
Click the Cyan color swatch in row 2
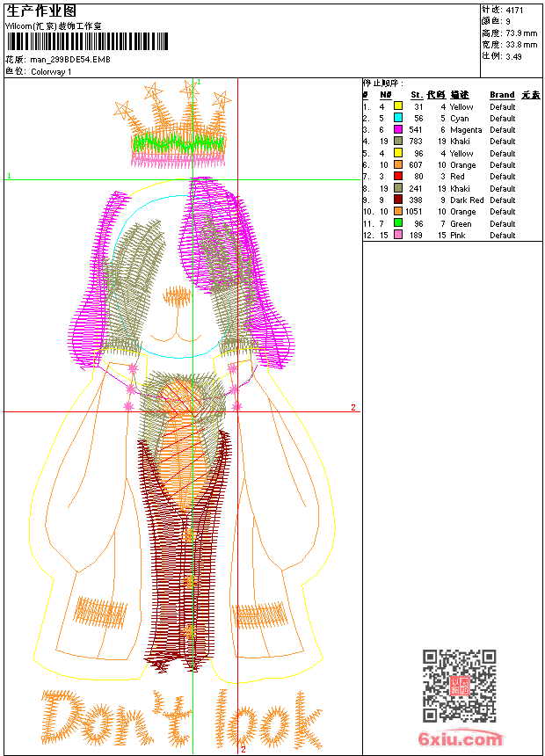tap(398, 118)
